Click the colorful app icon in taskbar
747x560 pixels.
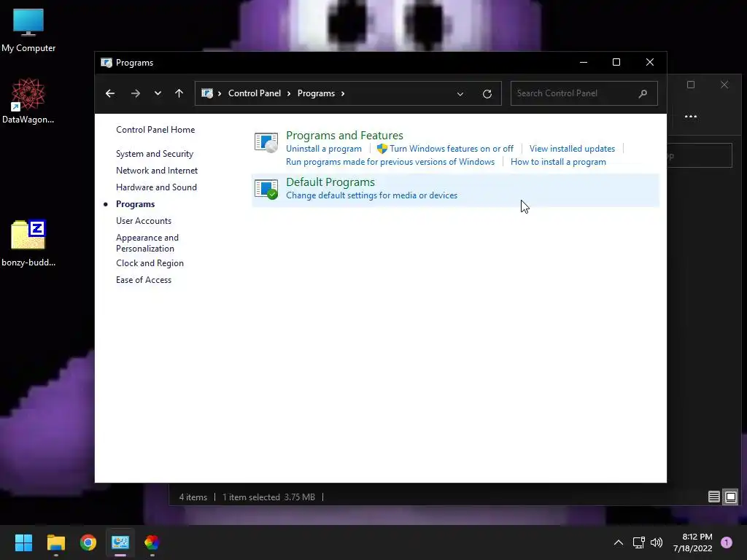point(152,542)
